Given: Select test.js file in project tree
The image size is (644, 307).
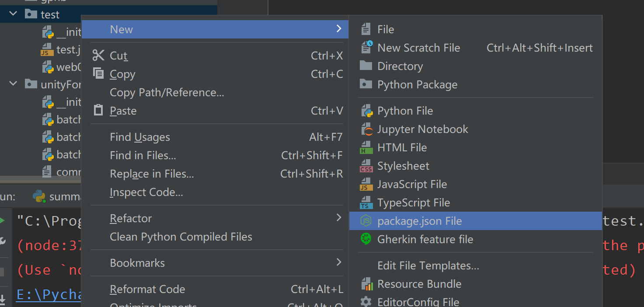Looking at the screenshot, I should tap(68, 50).
